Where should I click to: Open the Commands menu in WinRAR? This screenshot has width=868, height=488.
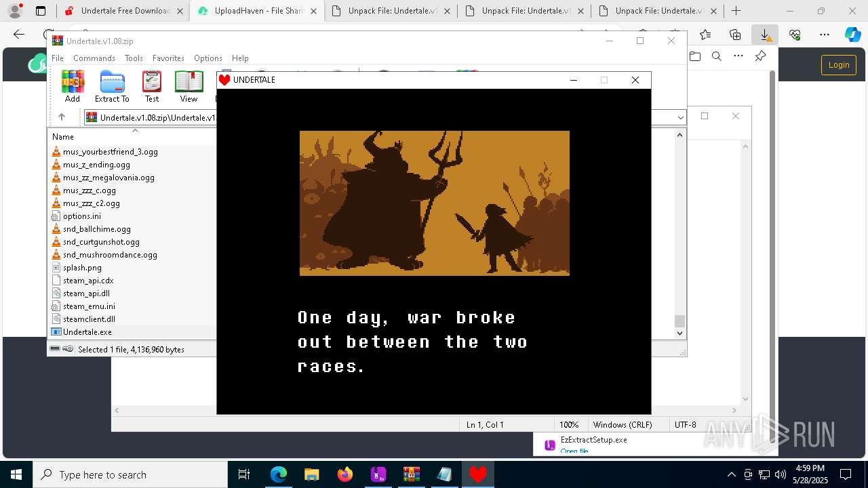click(x=94, y=58)
